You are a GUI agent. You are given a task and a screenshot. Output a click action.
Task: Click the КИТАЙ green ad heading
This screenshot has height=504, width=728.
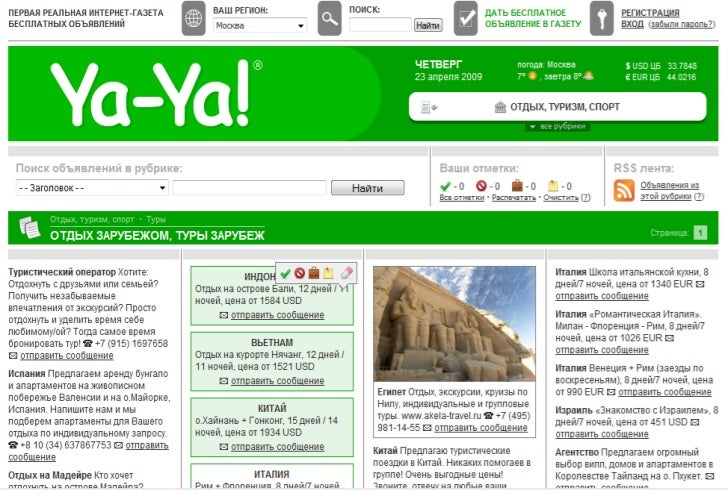tap(272, 408)
